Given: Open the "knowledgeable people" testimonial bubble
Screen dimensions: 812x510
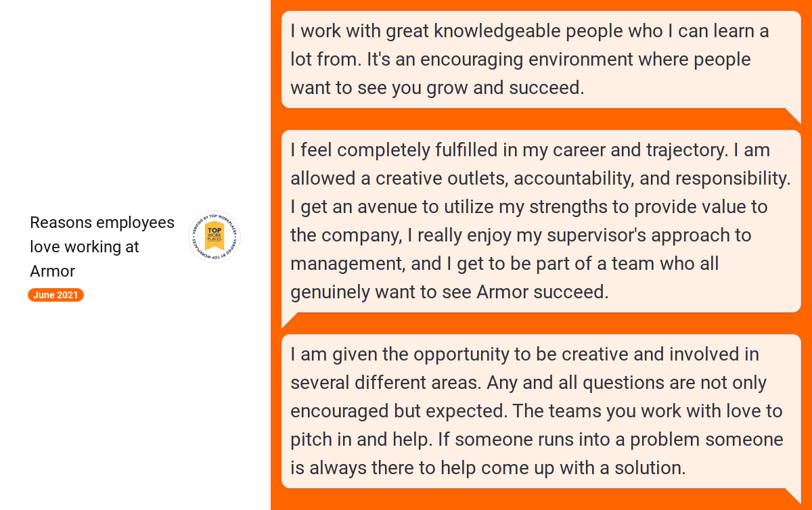Looking at the screenshot, I should [541, 60].
